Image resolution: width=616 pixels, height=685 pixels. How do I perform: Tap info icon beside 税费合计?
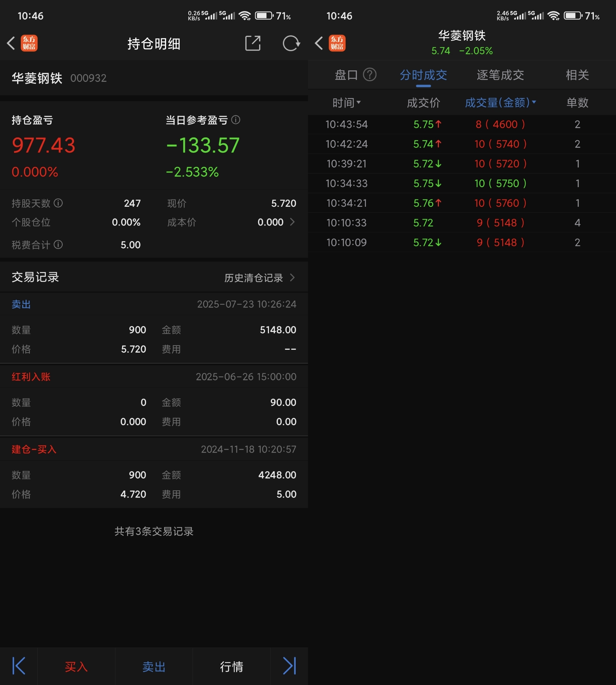[58, 245]
